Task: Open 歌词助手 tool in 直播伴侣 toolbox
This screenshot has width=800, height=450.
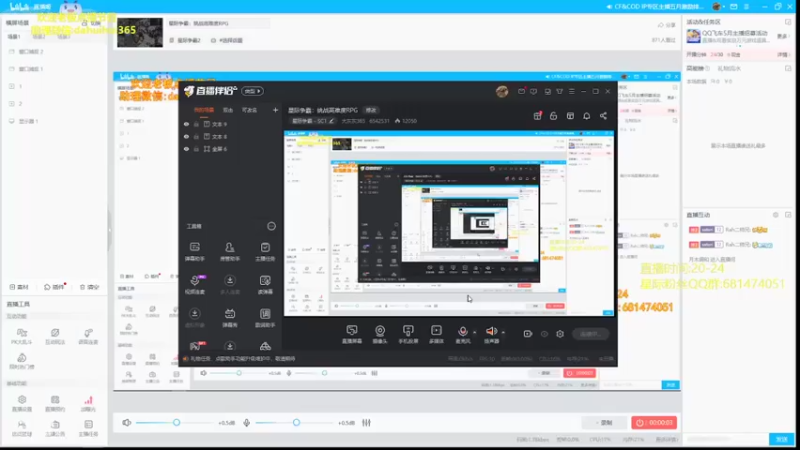Action: pos(265,318)
